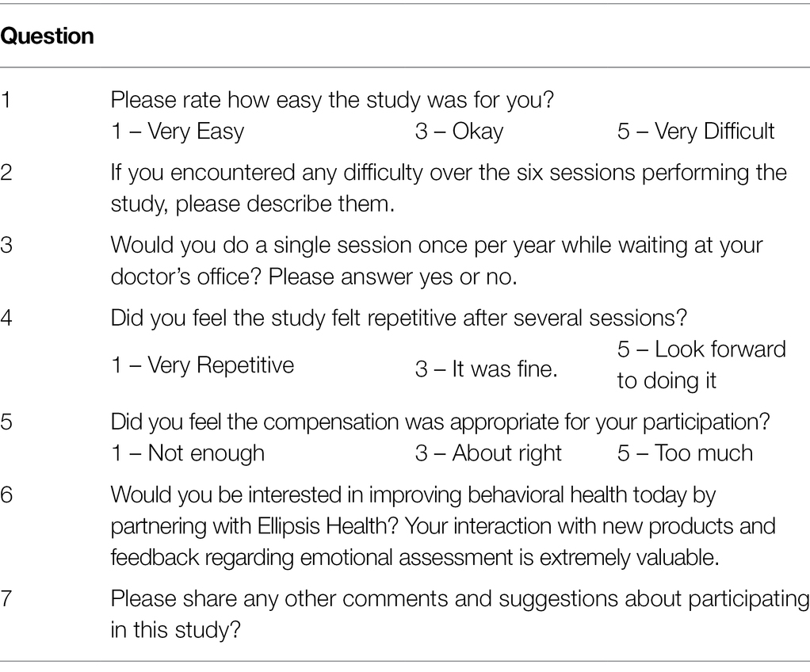Screen dimensions: 810x672
Task: Select '5 – Look forward to doing it'
Action: [701, 365]
